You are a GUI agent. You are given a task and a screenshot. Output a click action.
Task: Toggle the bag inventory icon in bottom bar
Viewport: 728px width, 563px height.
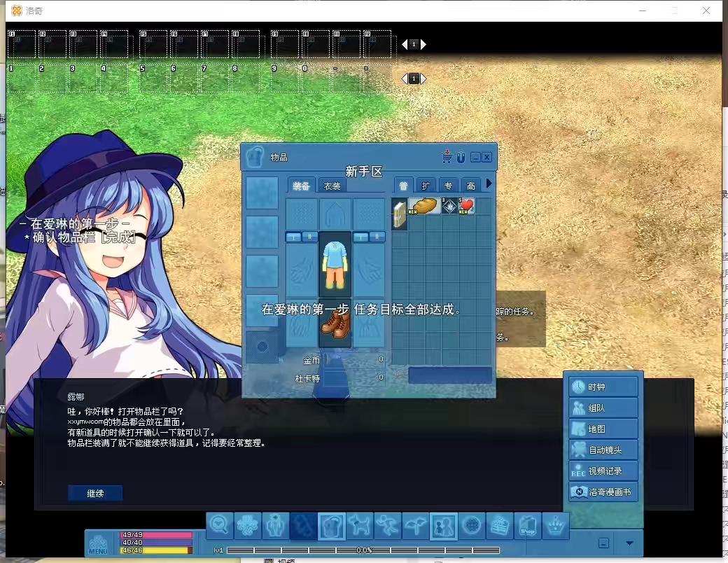(x=332, y=526)
